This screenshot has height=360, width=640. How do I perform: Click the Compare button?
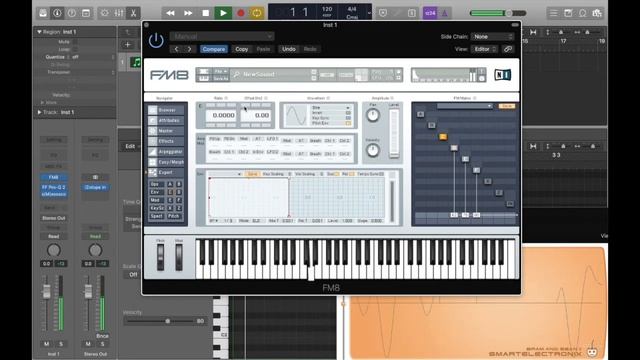click(213, 49)
